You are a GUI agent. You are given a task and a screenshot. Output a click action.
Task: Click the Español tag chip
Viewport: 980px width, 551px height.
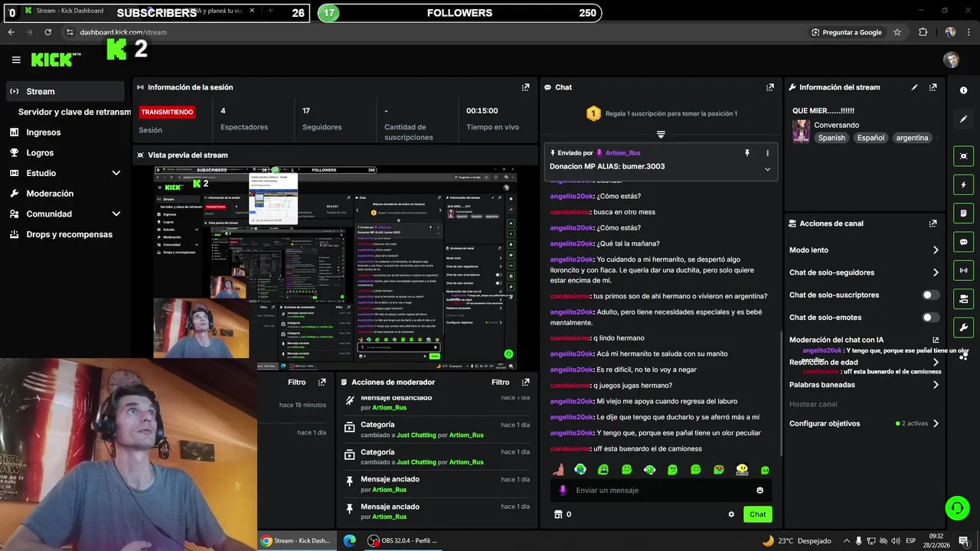[871, 138]
